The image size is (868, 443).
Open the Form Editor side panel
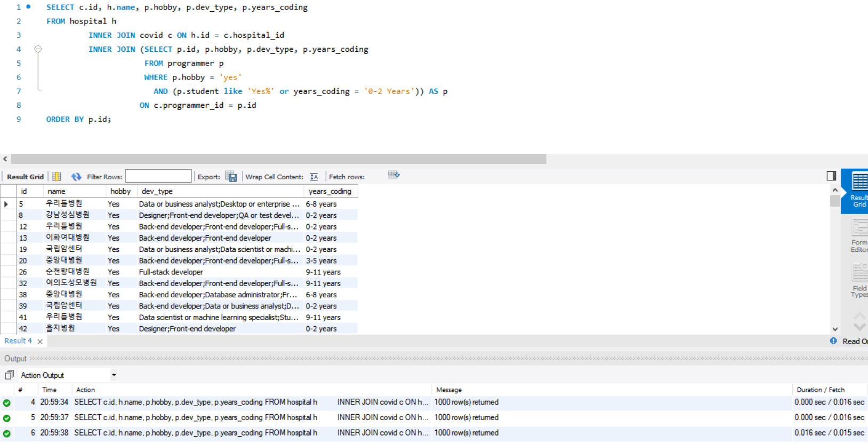(x=858, y=236)
